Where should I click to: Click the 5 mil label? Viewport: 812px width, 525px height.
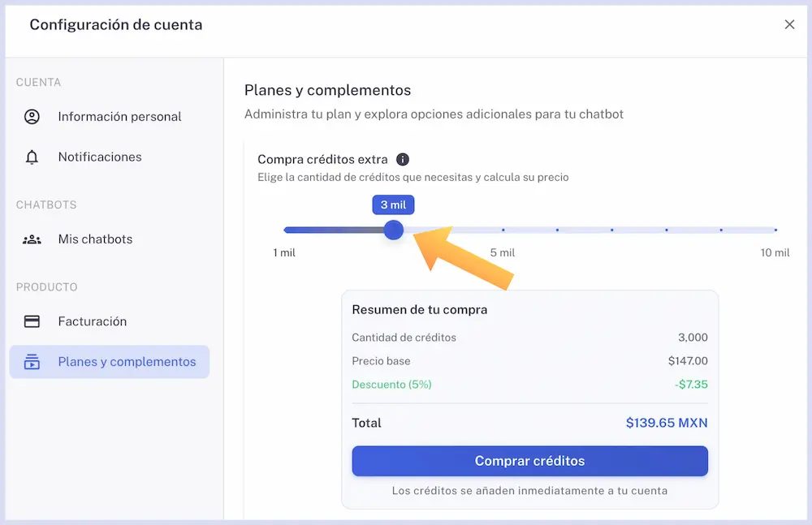pos(503,252)
